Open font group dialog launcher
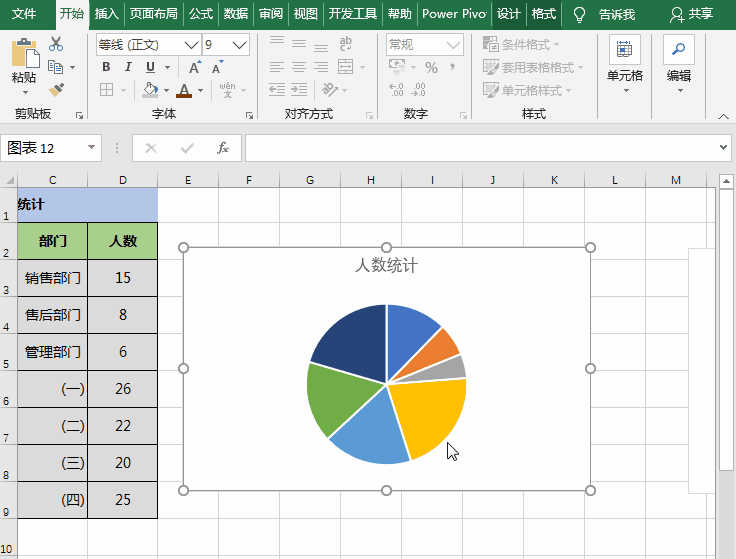 point(249,115)
